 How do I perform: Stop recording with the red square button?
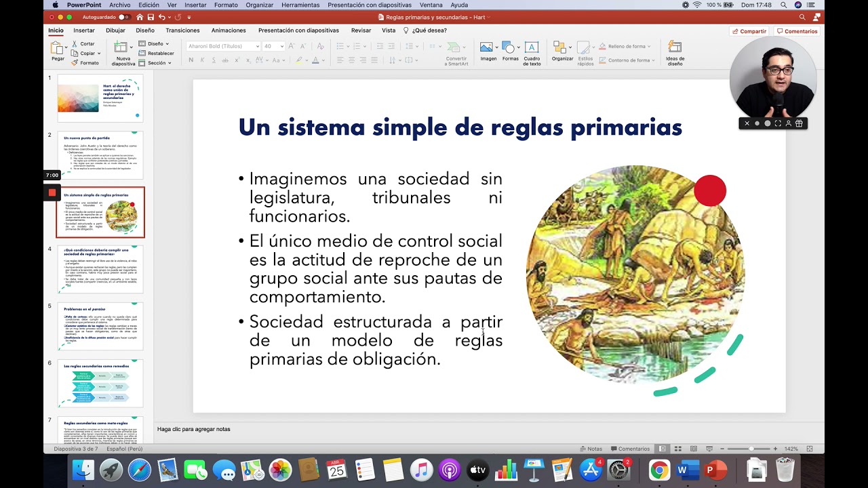tap(52, 193)
